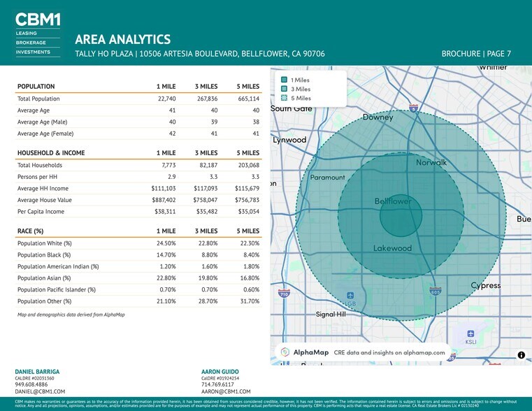Click the 5 Miles legend swatch
This screenshot has width=532, height=411.
tap(284, 98)
